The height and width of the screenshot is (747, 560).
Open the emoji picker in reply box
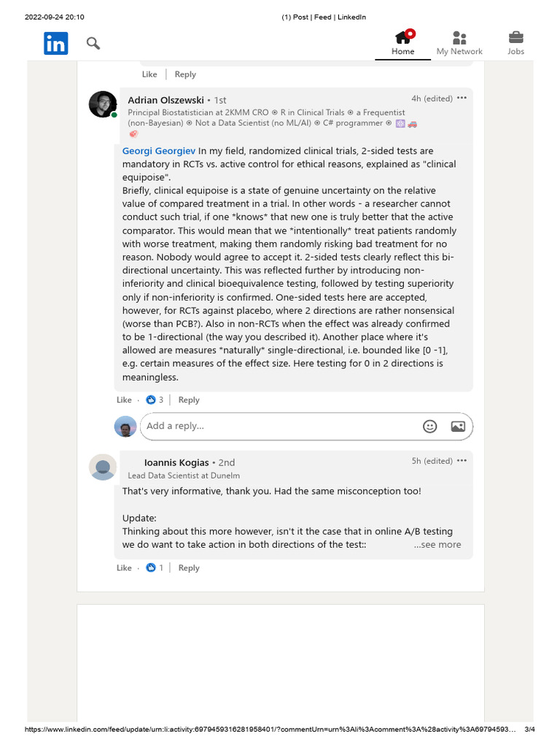click(429, 426)
